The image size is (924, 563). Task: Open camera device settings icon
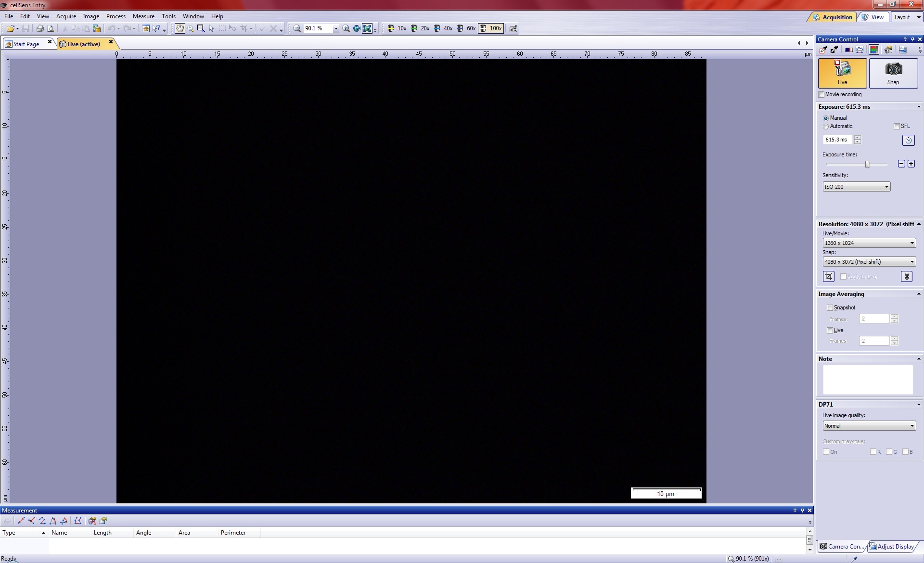[x=888, y=50]
